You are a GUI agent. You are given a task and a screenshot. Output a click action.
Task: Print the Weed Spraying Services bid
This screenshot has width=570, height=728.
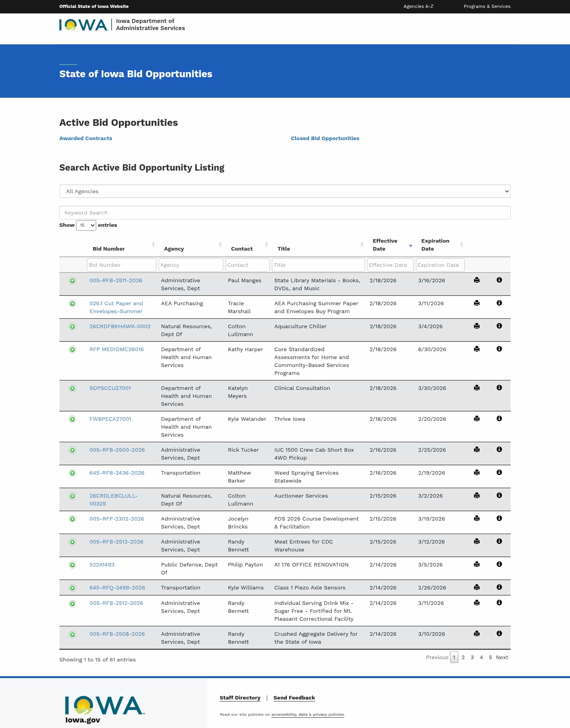coord(477,472)
